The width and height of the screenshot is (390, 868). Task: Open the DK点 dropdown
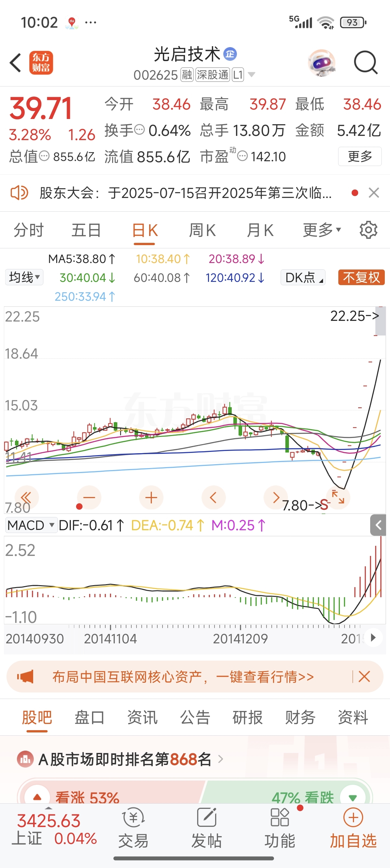click(x=303, y=277)
